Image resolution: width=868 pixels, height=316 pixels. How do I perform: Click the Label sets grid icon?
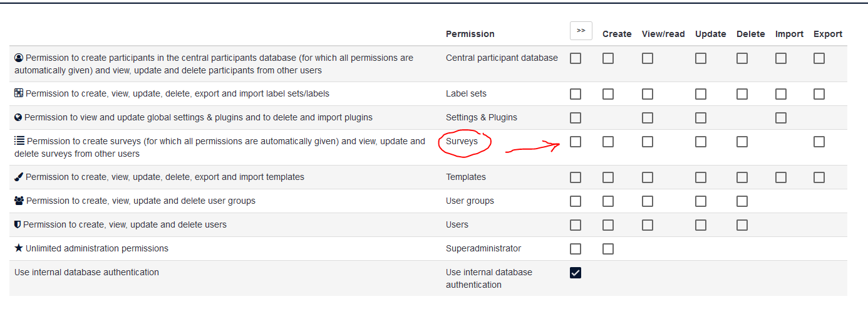coord(19,93)
